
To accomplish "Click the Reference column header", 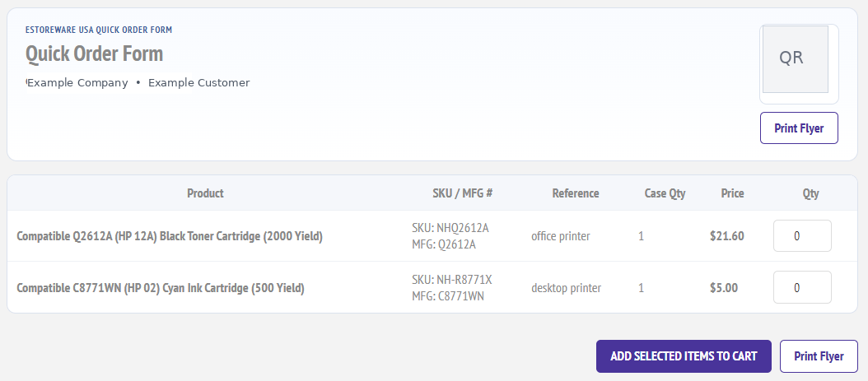I will click(x=576, y=193).
